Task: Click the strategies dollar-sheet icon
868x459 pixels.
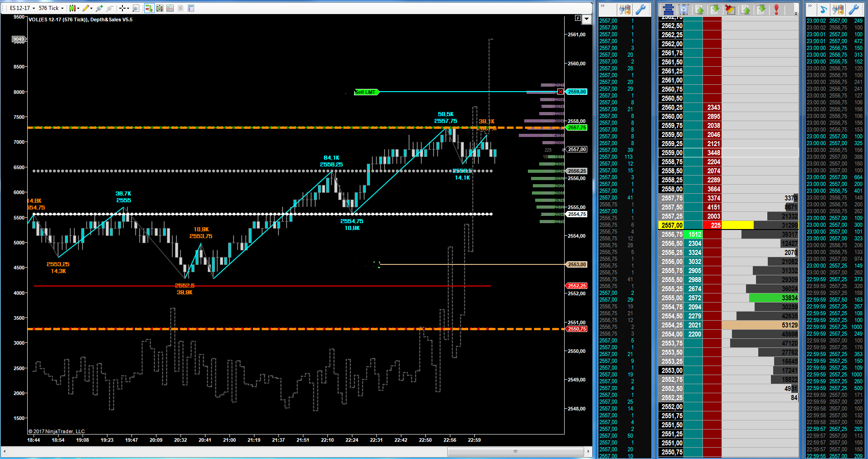Action: click(x=180, y=8)
